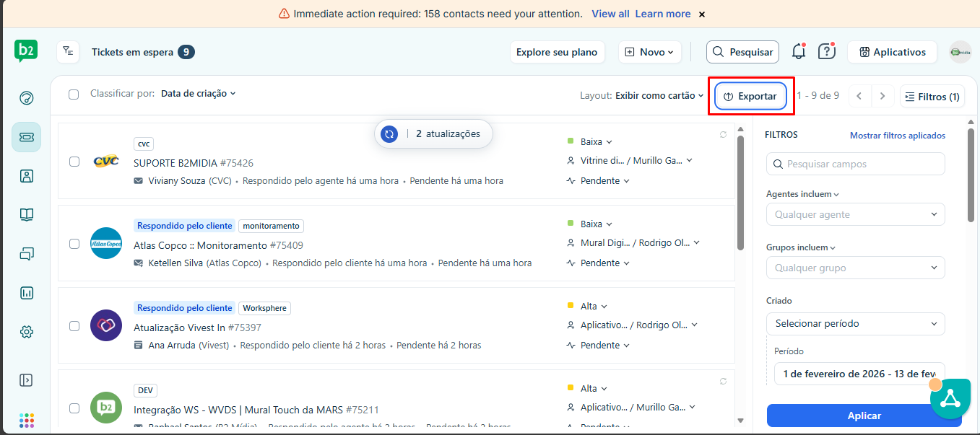
Task: Open ticket Atlas Copco :: Monitoramento #75409
Action: tap(218, 245)
